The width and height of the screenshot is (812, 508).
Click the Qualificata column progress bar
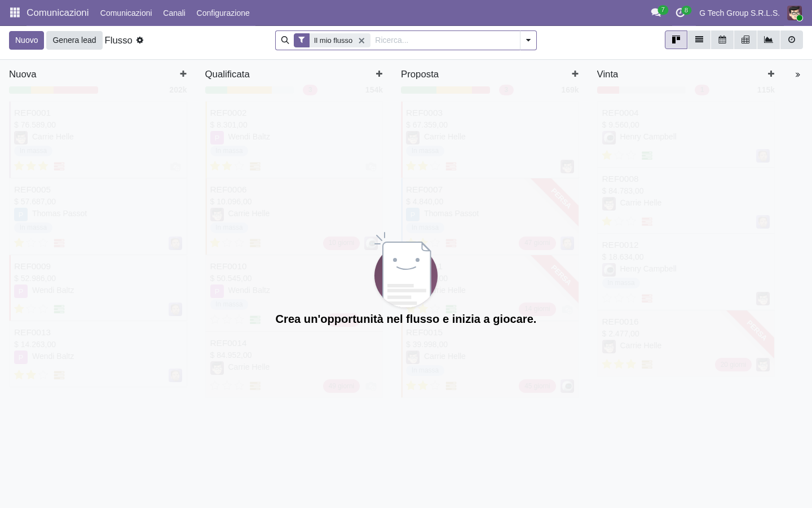coord(249,90)
